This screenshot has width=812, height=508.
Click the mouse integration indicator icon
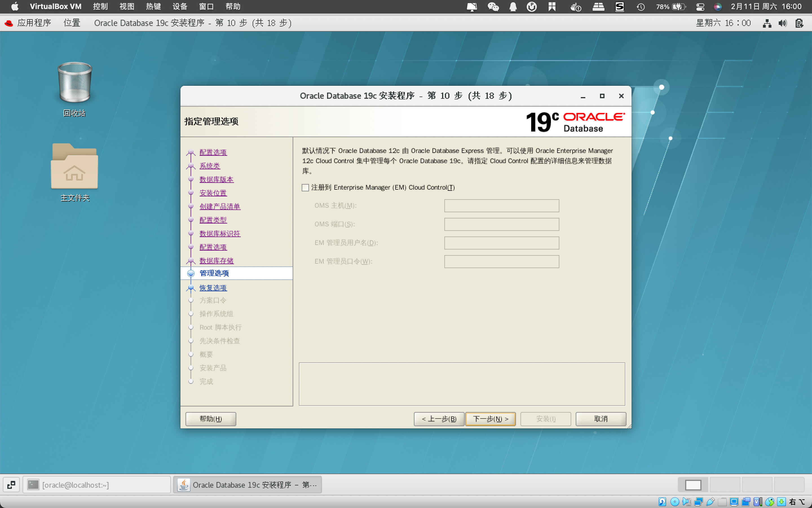click(x=770, y=502)
